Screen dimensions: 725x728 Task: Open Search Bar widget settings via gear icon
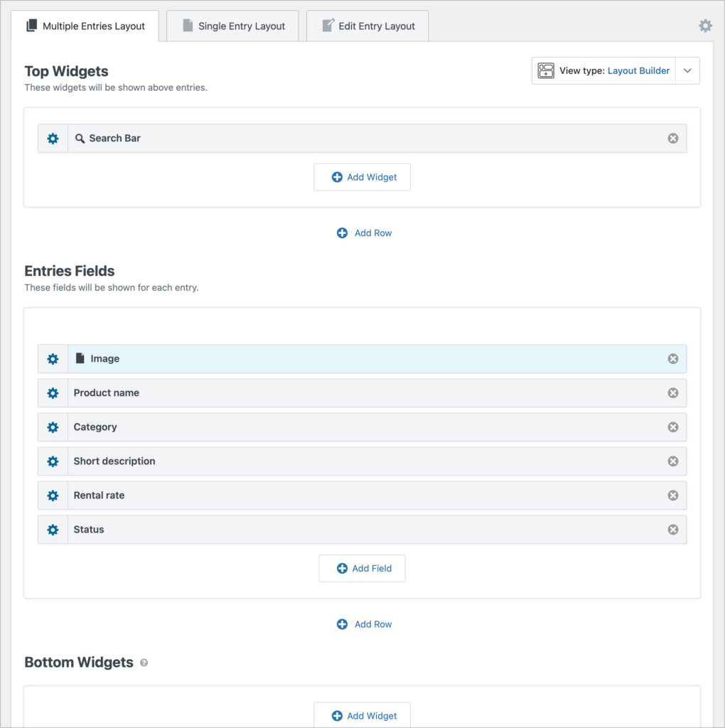point(53,138)
